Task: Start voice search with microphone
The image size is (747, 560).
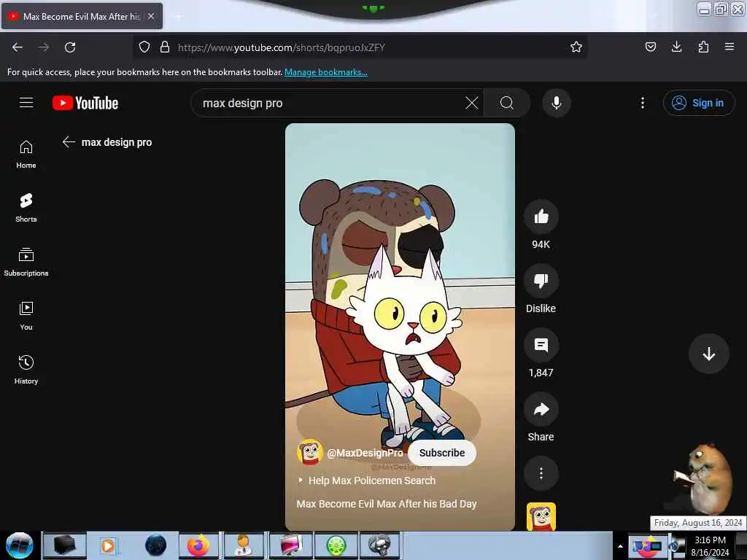Action: pos(556,103)
